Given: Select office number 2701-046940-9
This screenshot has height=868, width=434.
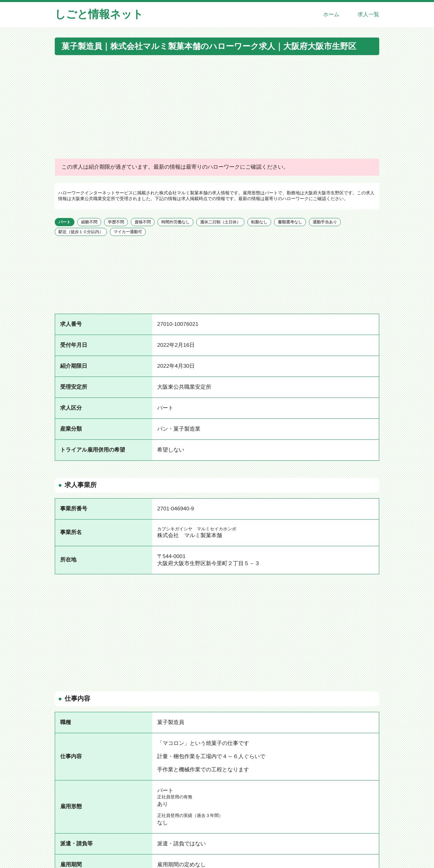Looking at the screenshot, I should tap(175, 509).
